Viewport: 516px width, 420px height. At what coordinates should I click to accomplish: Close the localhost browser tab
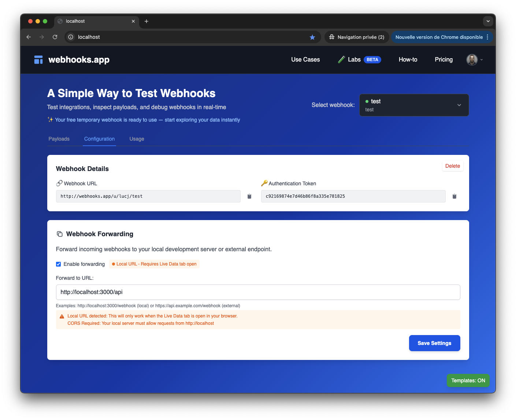[x=133, y=21]
